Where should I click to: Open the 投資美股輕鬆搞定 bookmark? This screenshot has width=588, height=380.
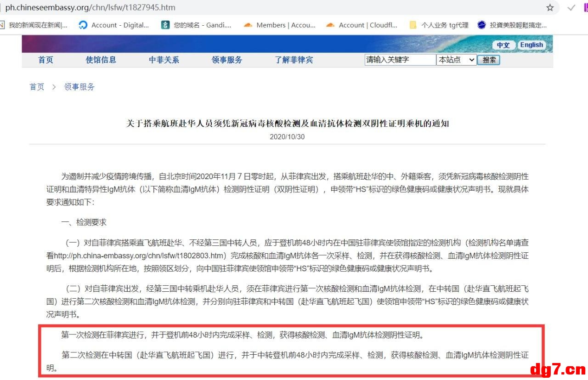[x=513, y=25]
